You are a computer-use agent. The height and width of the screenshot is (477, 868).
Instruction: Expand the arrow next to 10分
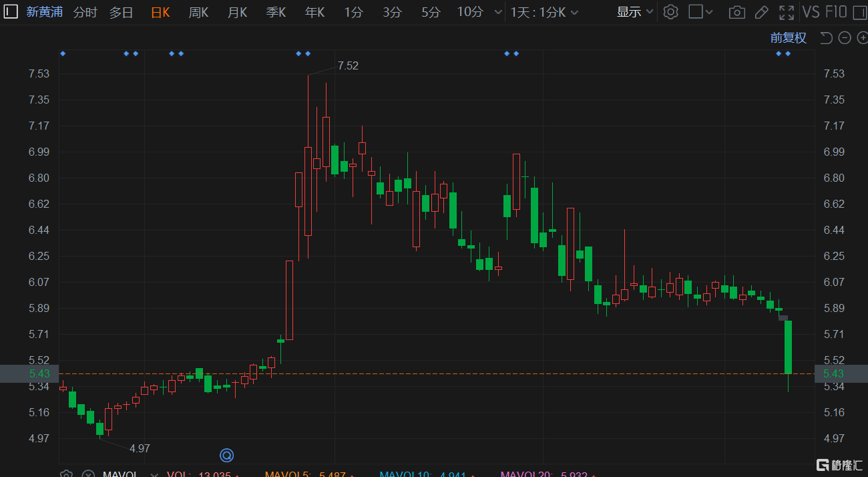497,12
